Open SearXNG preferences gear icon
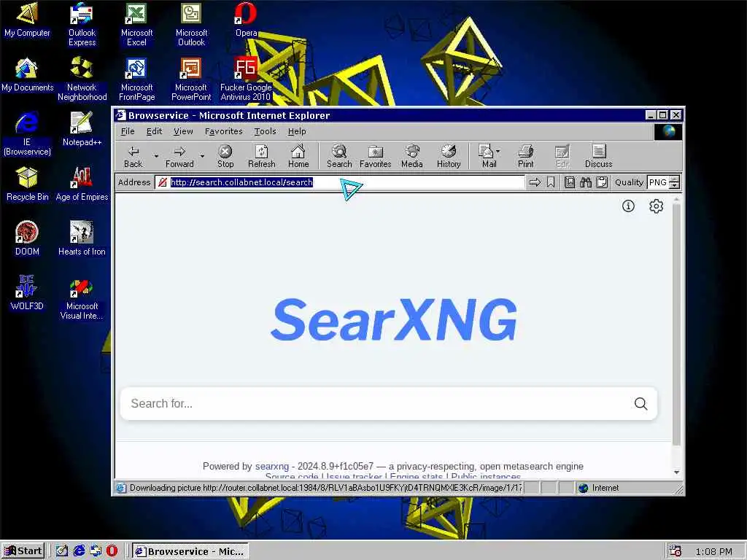This screenshot has height=560, width=747. click(656, 206)
